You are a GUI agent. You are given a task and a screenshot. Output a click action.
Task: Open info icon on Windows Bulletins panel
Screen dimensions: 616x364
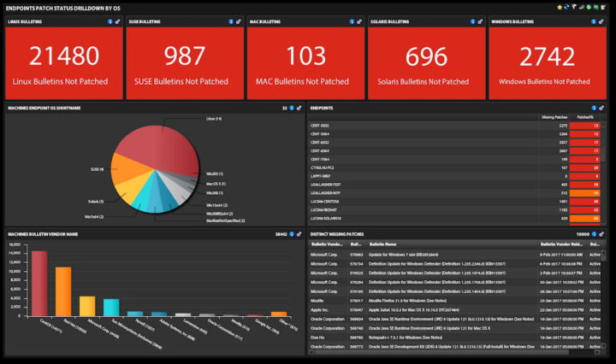point(594,21)
